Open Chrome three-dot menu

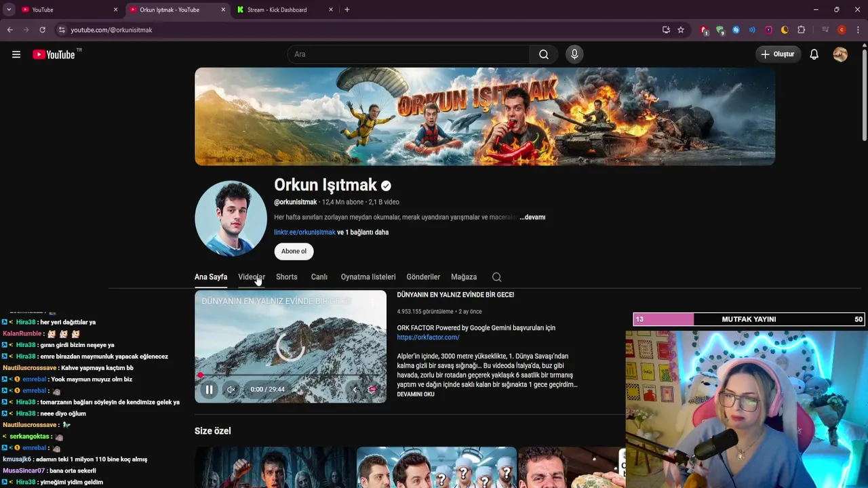pyautogui.click(x=858, y=30)
